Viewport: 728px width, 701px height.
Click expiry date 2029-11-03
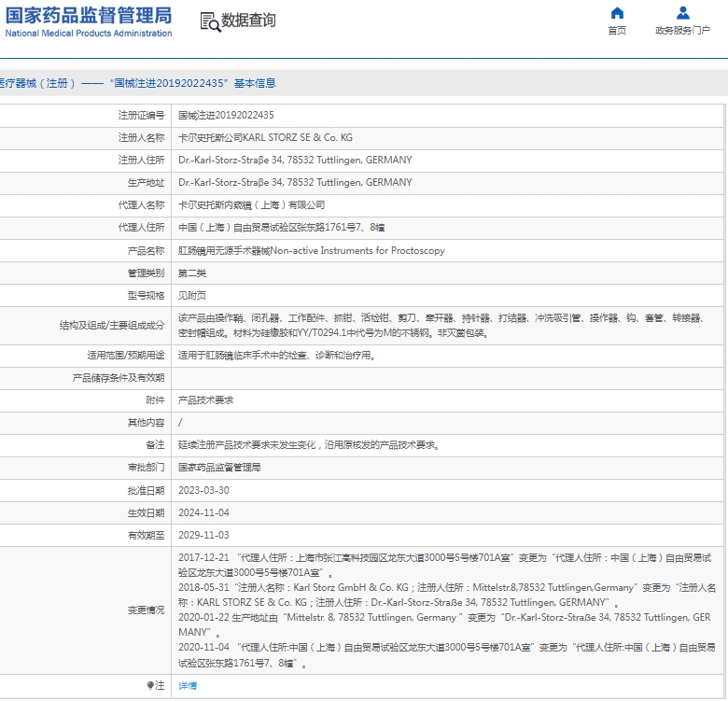pyautogui.click(x=203, y=535)
